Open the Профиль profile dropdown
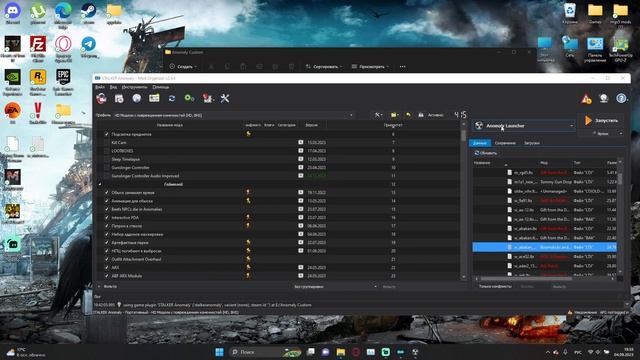 (x=233, y=115)
